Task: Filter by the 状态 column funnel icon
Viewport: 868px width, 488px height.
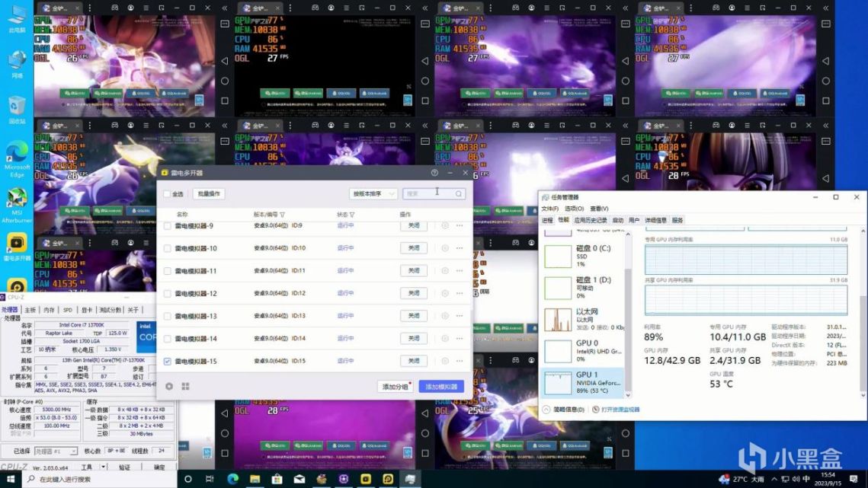Action: coord(351,215)
